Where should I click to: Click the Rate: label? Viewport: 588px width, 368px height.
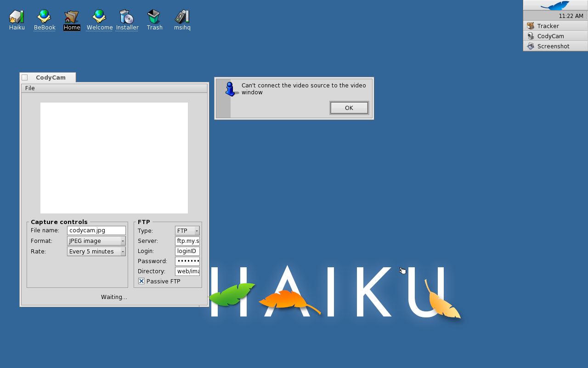[38, 251]
